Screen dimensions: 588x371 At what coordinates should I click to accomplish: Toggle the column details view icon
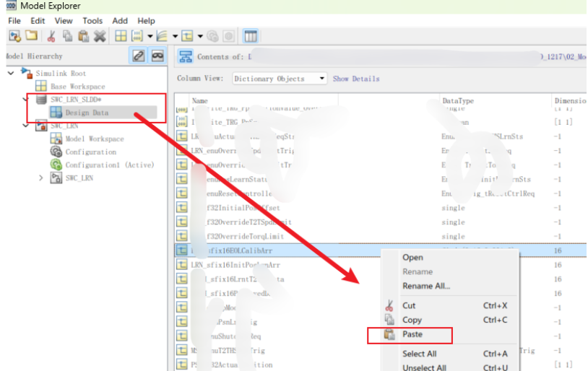pos(251,36)
